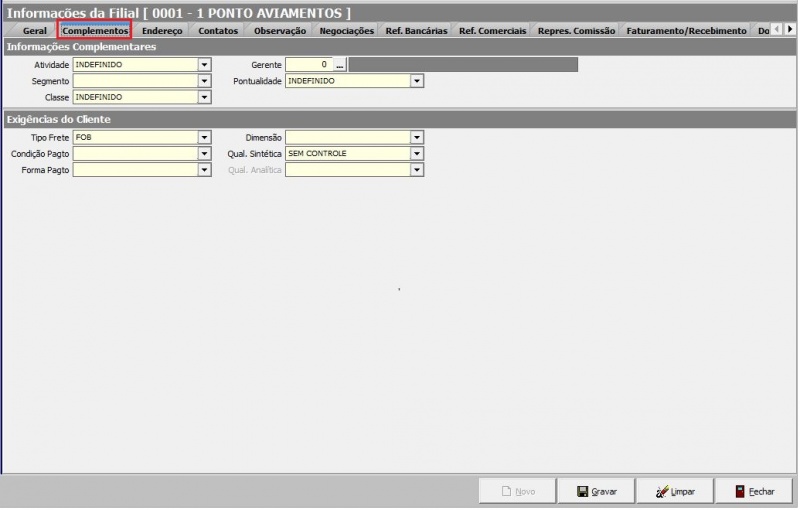Open the Pontualidade dropdown
Screen dimensions: 800x510
[x=417, y=81]
